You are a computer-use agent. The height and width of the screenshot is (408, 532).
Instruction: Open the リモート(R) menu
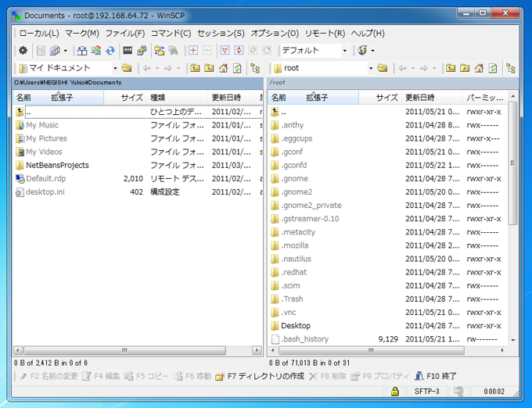point(325,33)
